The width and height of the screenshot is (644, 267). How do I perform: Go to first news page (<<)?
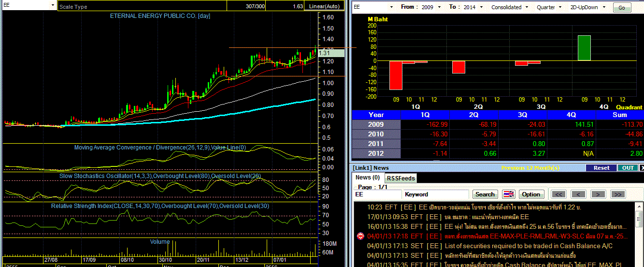(x=558, y=194)
